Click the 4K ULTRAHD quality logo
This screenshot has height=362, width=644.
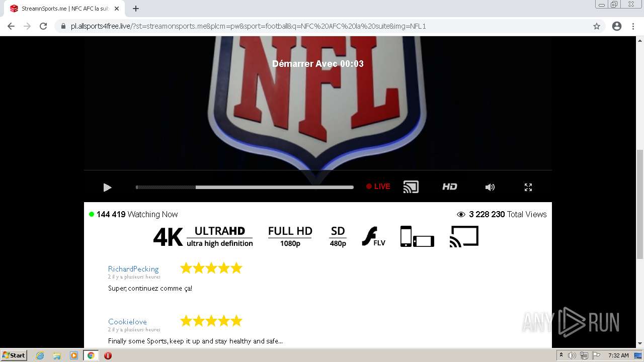coord(203,237)
